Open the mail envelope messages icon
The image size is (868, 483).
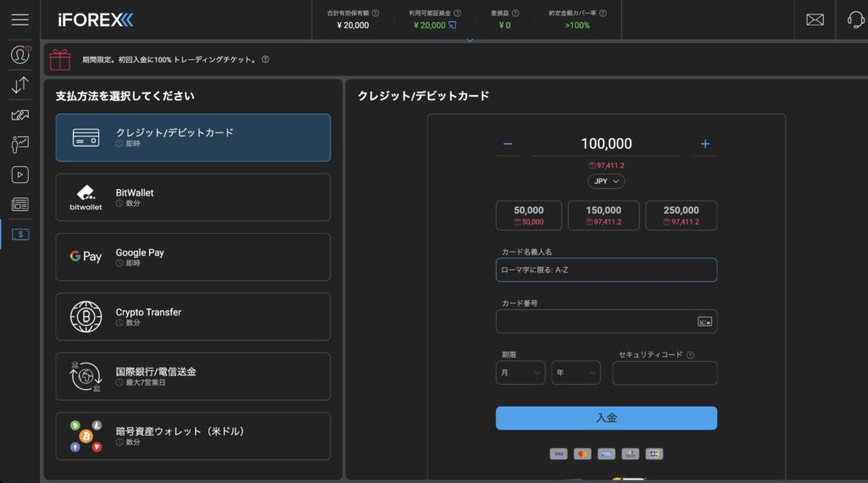pyautogui.click(x=815, y=20)
